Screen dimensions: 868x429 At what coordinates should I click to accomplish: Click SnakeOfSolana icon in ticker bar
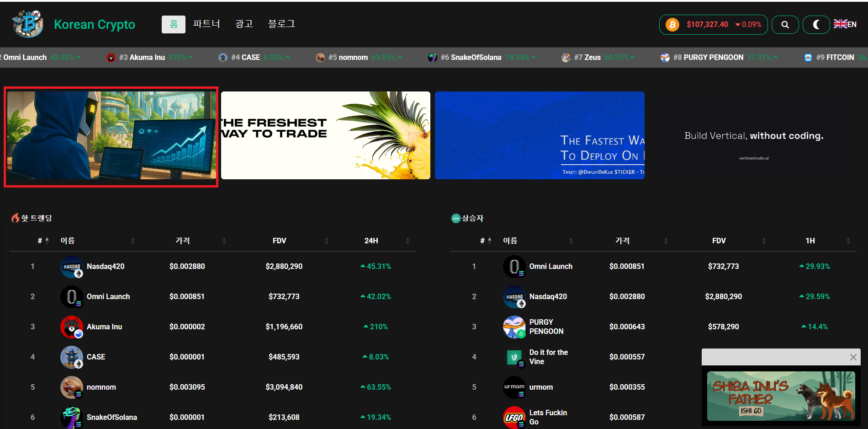pos(433,58)
